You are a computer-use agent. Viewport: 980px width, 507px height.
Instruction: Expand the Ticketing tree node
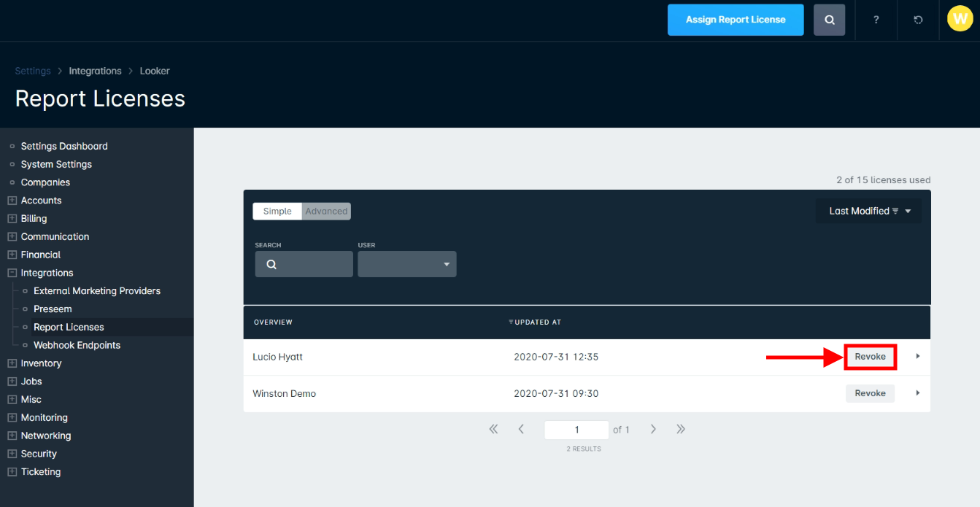tap(12, 472)
